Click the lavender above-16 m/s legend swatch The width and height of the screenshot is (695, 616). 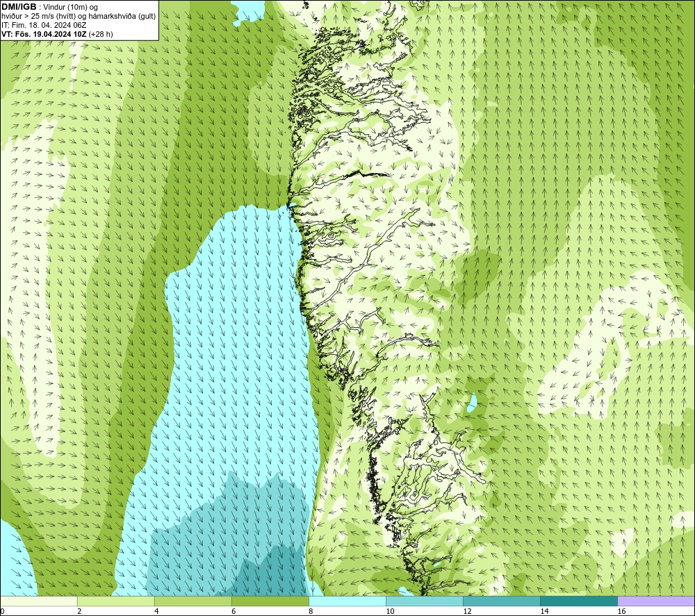(x=656, y=601)
